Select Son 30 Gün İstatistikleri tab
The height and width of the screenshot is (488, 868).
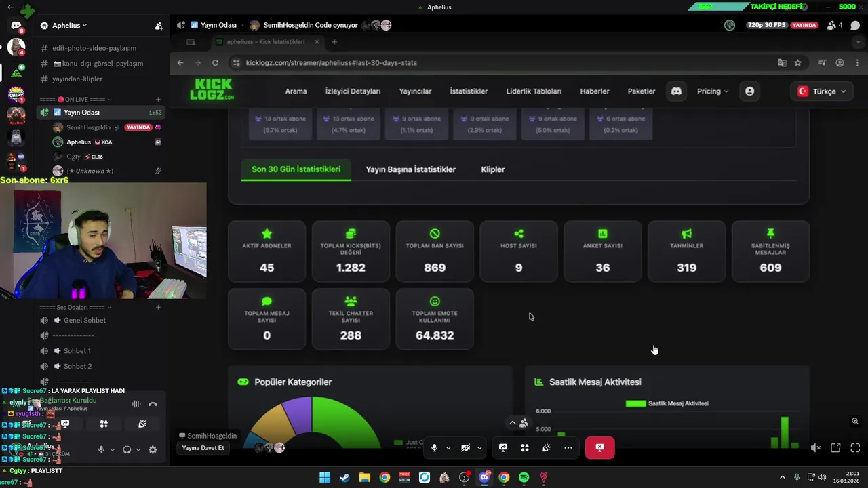pos(296,169)
